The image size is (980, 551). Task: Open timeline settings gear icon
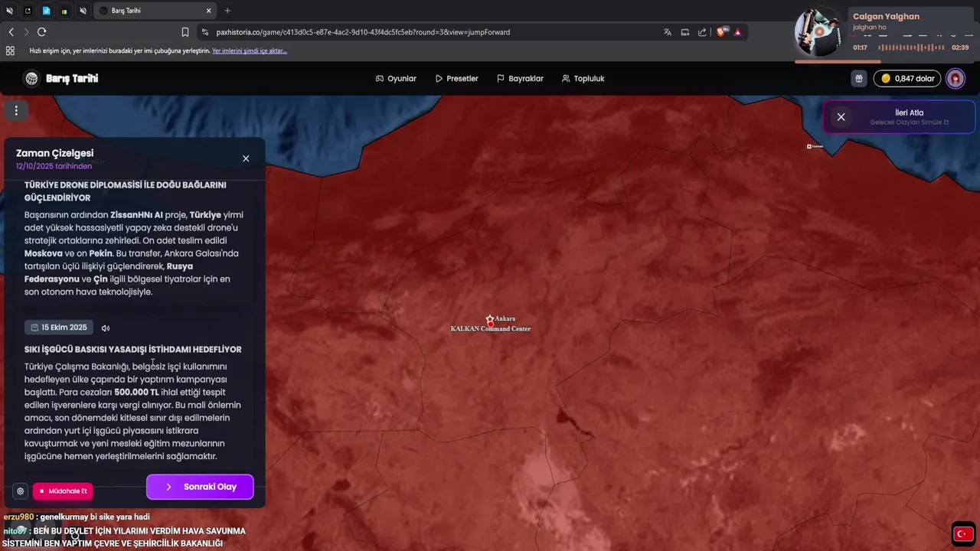pyautogui.click(x=21, y=491)
